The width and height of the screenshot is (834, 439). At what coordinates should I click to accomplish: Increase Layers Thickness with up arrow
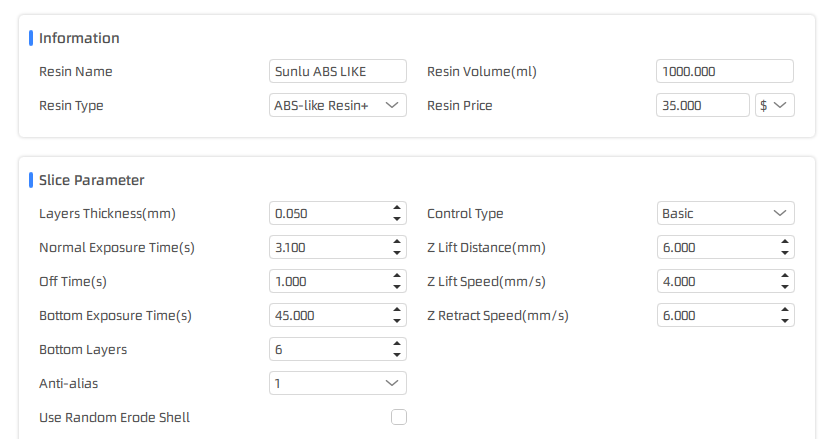pyautogui.click(x=397, y=208)
